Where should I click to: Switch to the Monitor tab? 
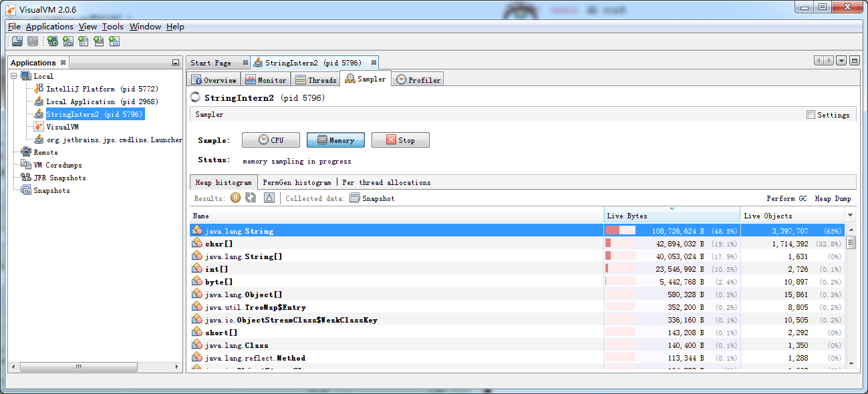(x=266, y=79)
